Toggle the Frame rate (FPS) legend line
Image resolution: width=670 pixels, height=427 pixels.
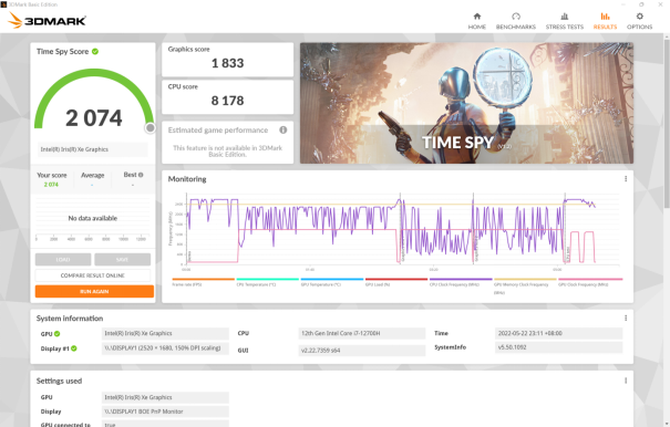click(203, 282)
